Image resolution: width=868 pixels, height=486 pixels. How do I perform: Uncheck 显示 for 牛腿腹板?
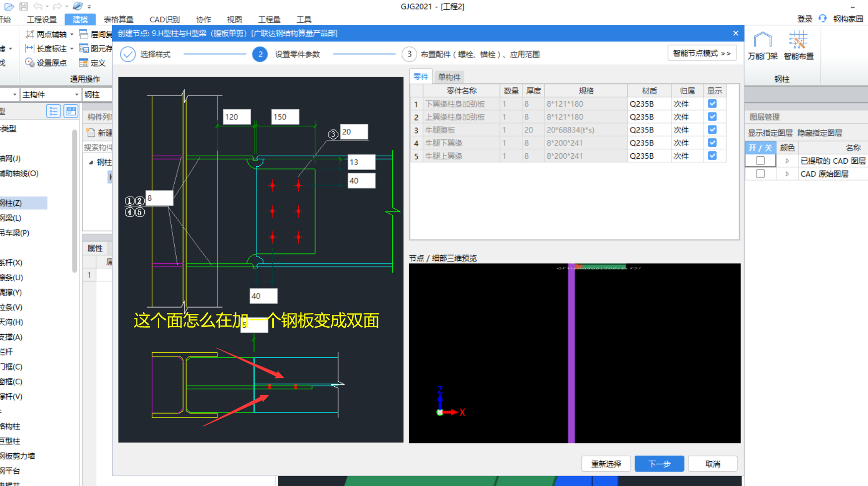point(712,129)
